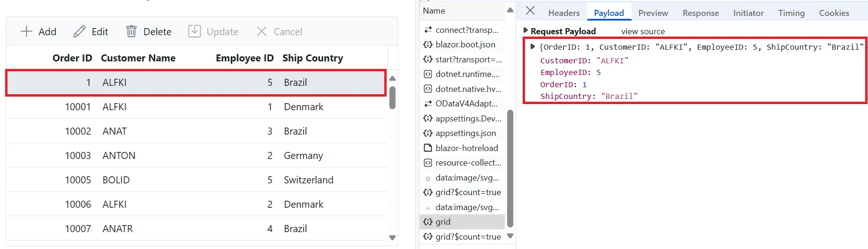
Task: Select the row with Order ID 10003
Action: (196, 155)
